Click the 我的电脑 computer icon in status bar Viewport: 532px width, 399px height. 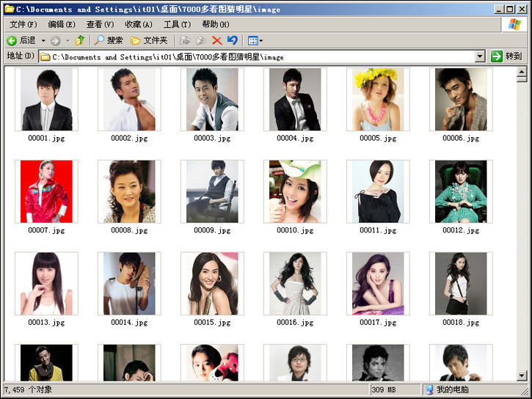[429, 389]
